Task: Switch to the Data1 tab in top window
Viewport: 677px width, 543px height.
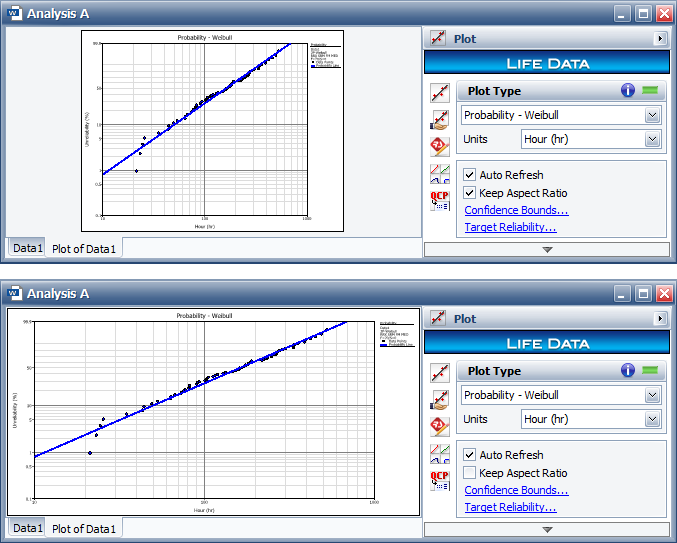Action: 28,248
